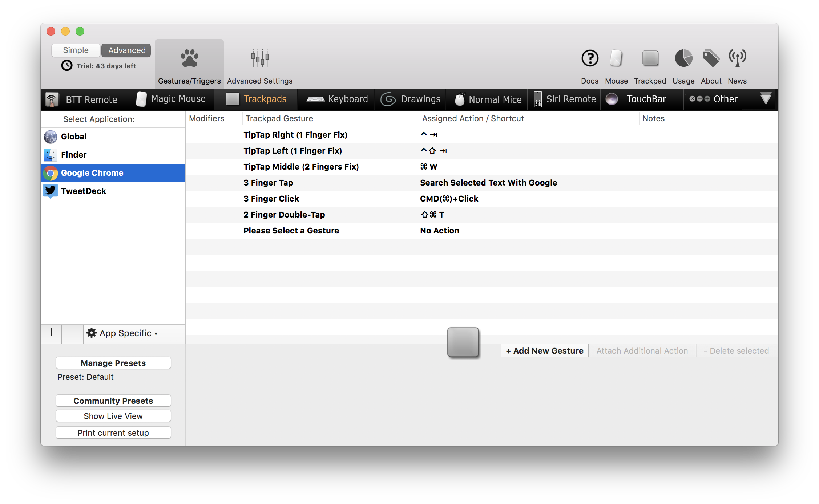The width and height of the screenshot is (819, 504).
Task: Select the 3 Finger Tap gesture row
Action: (268, 183)
